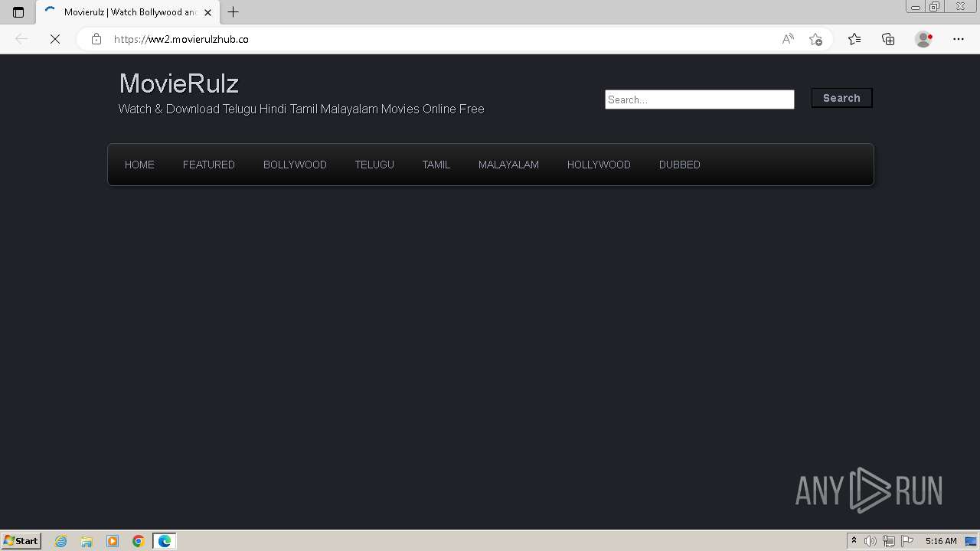Launch Chrome from taskbar

(x=139, y=541)
